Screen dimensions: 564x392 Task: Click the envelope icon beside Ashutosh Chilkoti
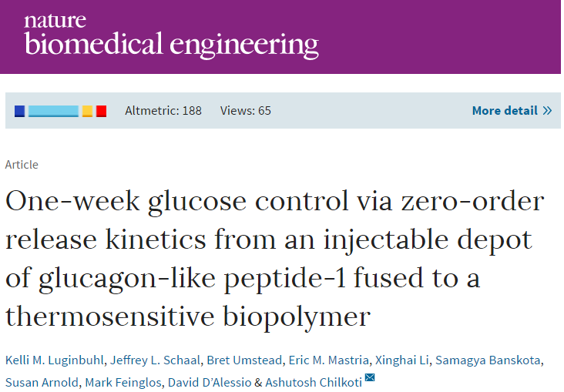coord(370,377)
